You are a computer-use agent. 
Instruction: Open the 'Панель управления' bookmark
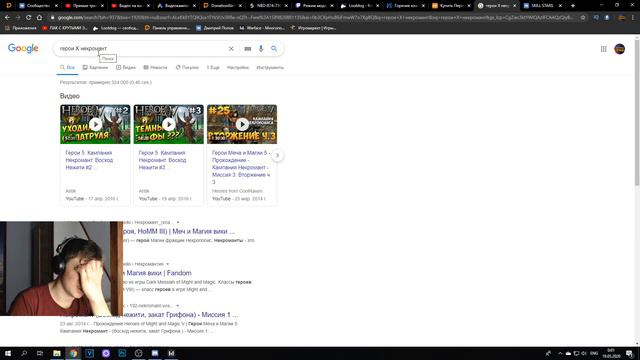[x=167, y=28]
